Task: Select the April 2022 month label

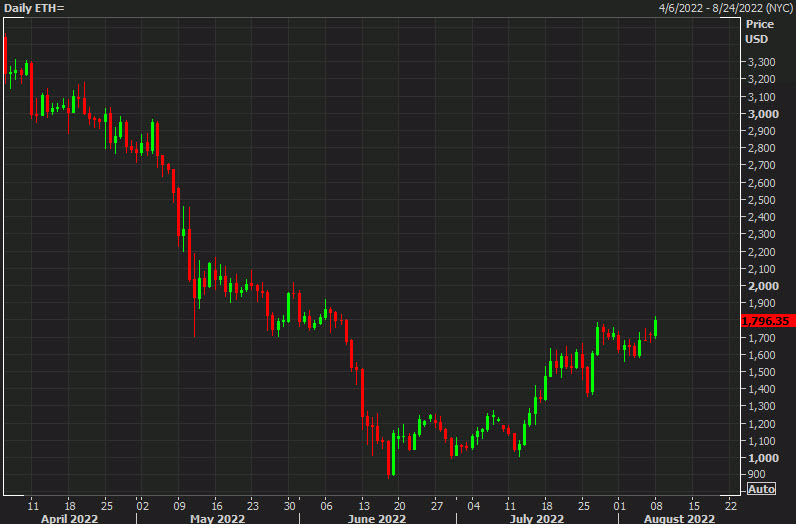Action: pos(69,518)
